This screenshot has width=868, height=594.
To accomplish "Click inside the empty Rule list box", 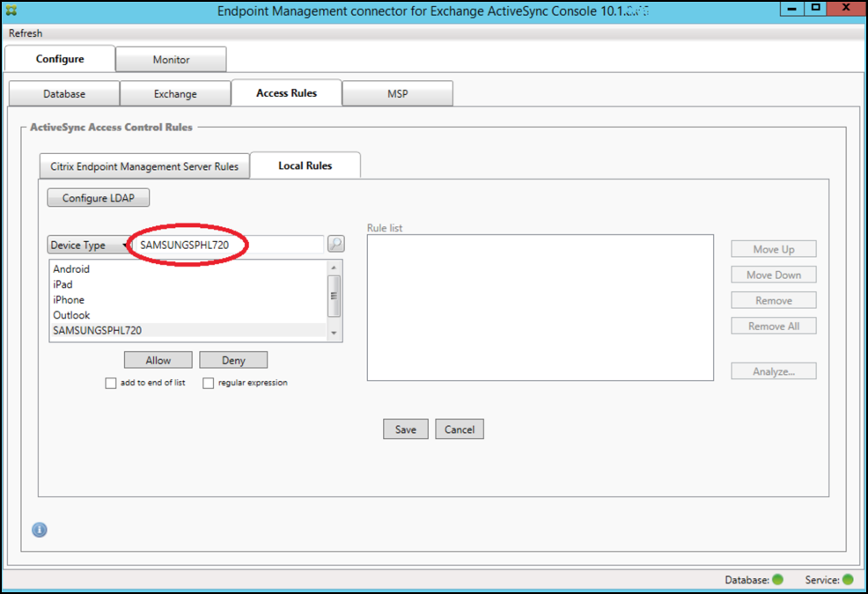I will click(541, 308).
